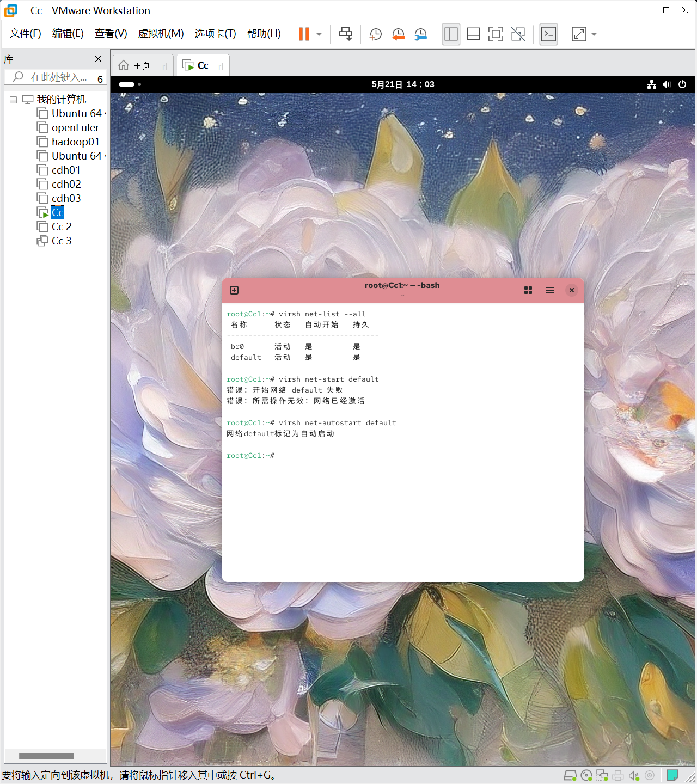Open the 文件(F) menu
697x784 pixels.
[x=26, y=34]
